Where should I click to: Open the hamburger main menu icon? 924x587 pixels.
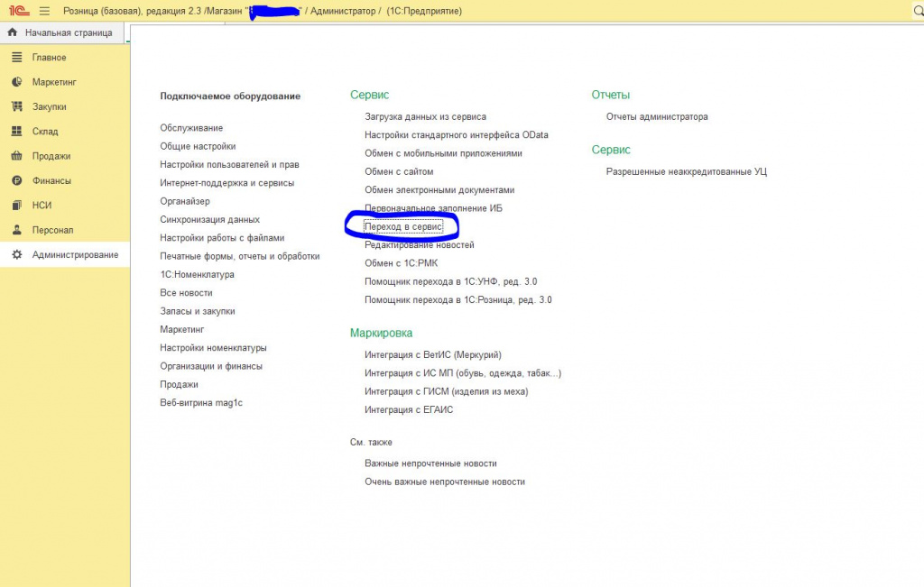45,11
